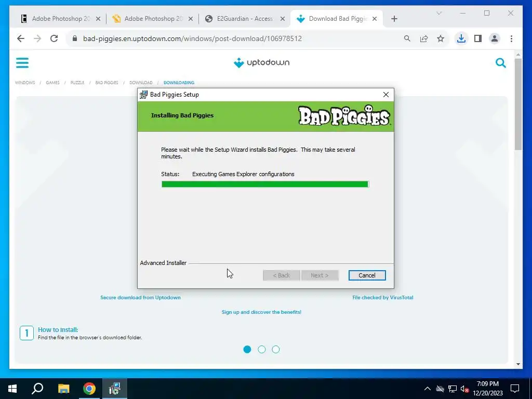Click the Bad Piggies Setup title icon
Image resolution: width=532 pixels, height=399 pixels.
pyautogui.click(x=143, y=95)
